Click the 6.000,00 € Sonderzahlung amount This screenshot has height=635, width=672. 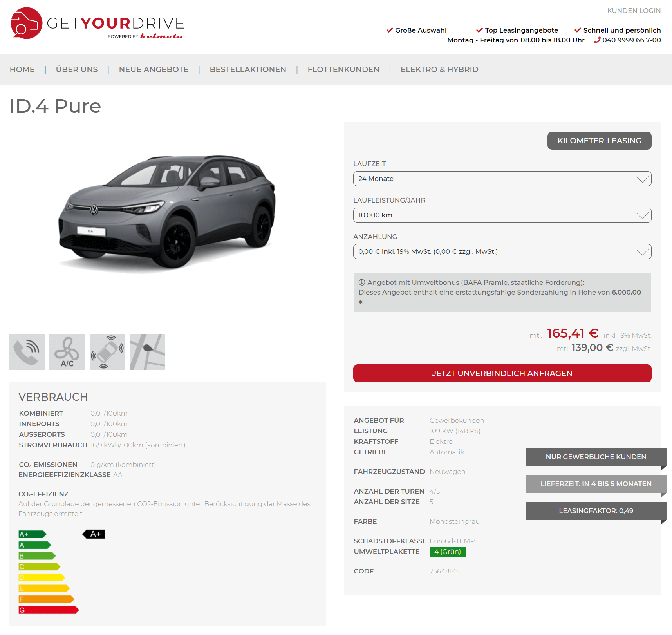pyautogui.click(x=627, y=292)
